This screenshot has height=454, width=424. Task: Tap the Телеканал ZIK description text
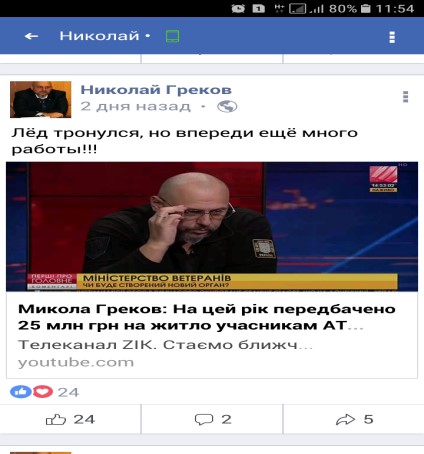pos(165,345)
